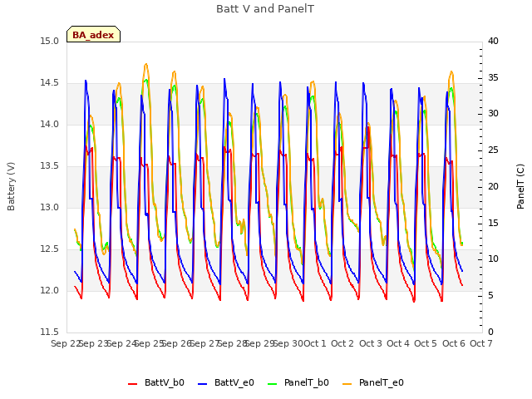
Task: Click the 12.5 left axis label
Action: [50, 249]
